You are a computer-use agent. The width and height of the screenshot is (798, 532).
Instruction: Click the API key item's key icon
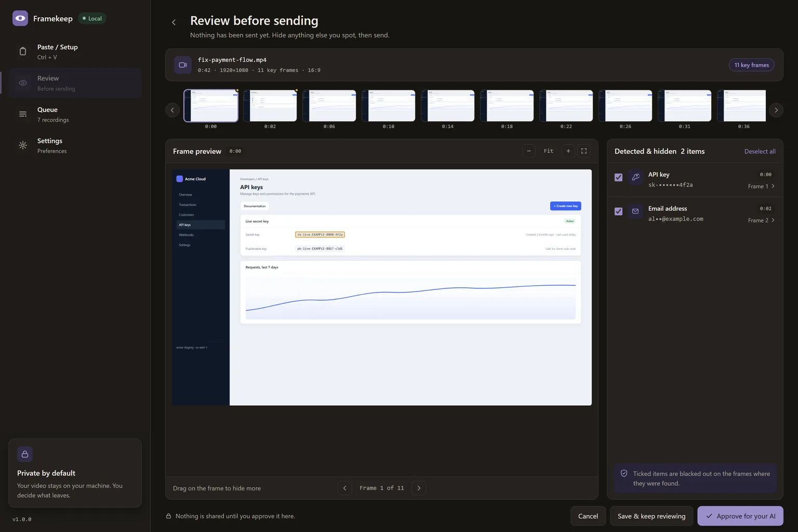click(x=635, y=177)
